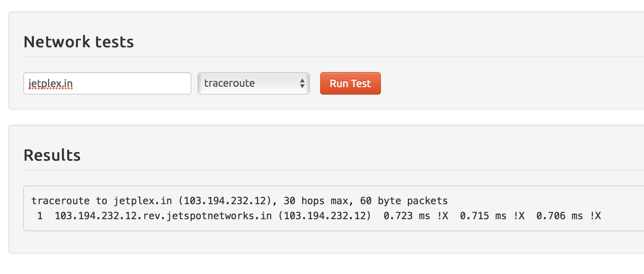Click the '60 byte packets' text
The image size is (644, 274).
(x=404, y=201)
